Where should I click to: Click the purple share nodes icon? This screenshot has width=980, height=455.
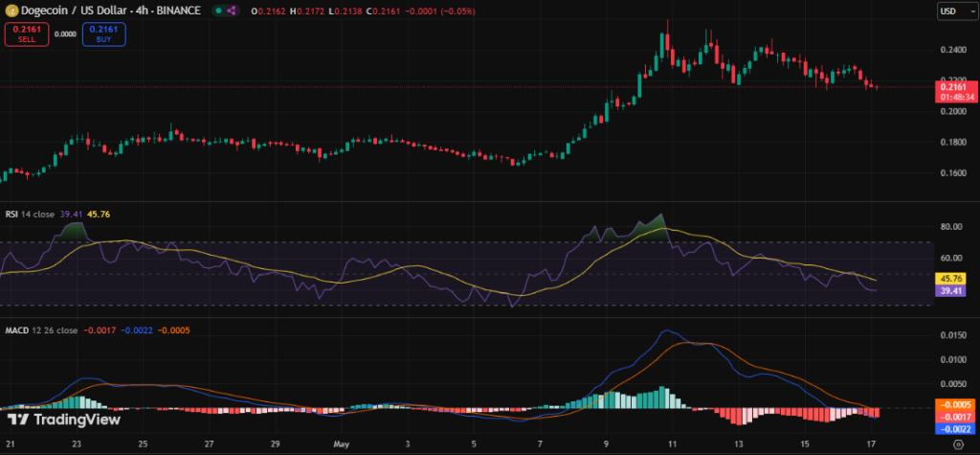coord(232,11)
